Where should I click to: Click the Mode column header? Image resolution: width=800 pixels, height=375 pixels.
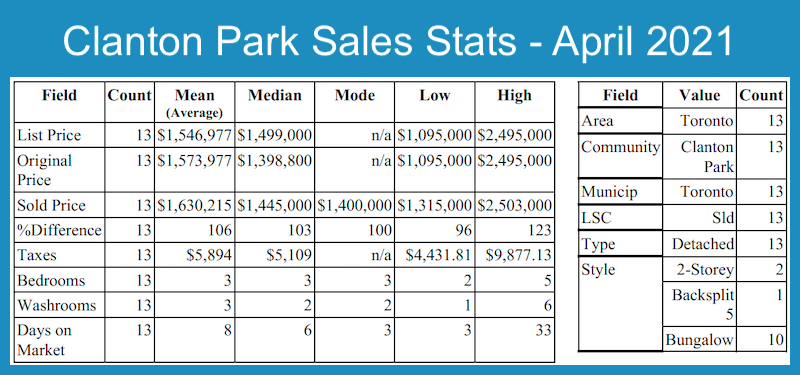[355, 95]
